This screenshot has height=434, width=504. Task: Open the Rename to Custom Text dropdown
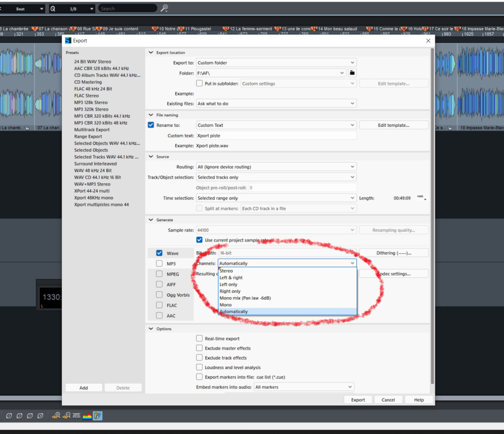pos(276,125)
